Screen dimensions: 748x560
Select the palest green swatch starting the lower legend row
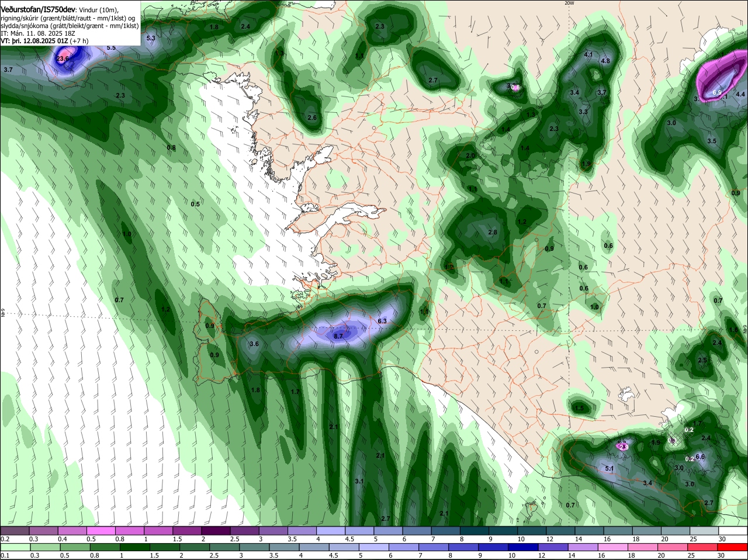[15, 548]
